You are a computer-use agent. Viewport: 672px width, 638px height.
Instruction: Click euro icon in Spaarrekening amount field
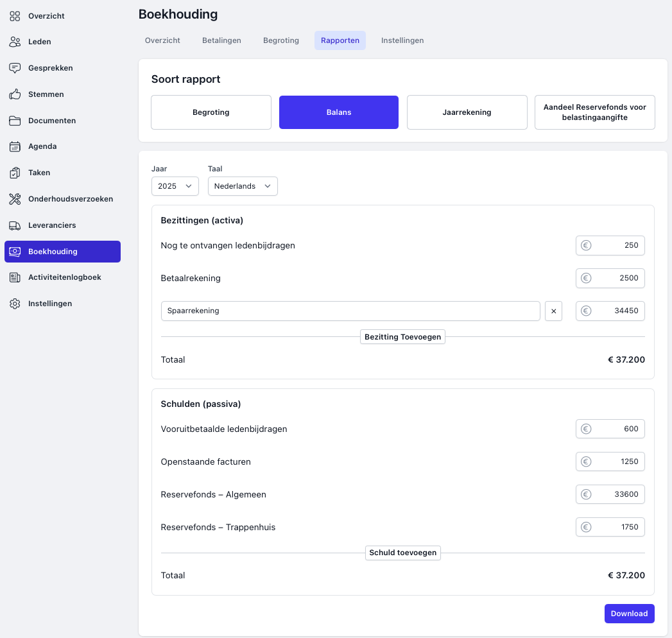586,311
